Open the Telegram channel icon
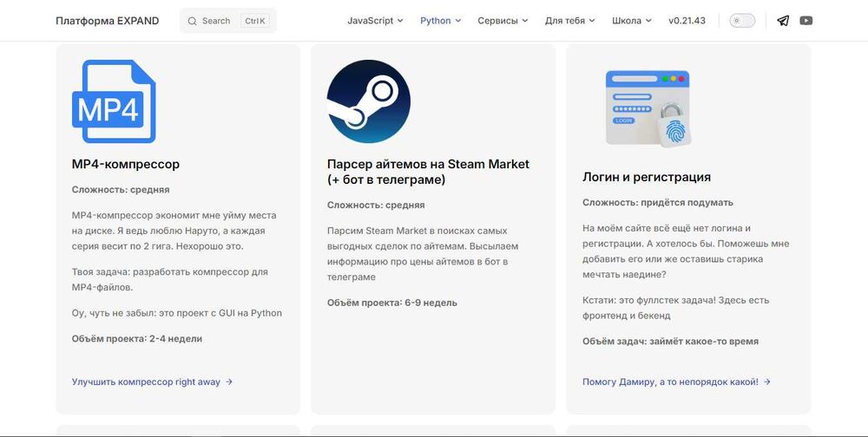The image size is (868, 437). 783,21
